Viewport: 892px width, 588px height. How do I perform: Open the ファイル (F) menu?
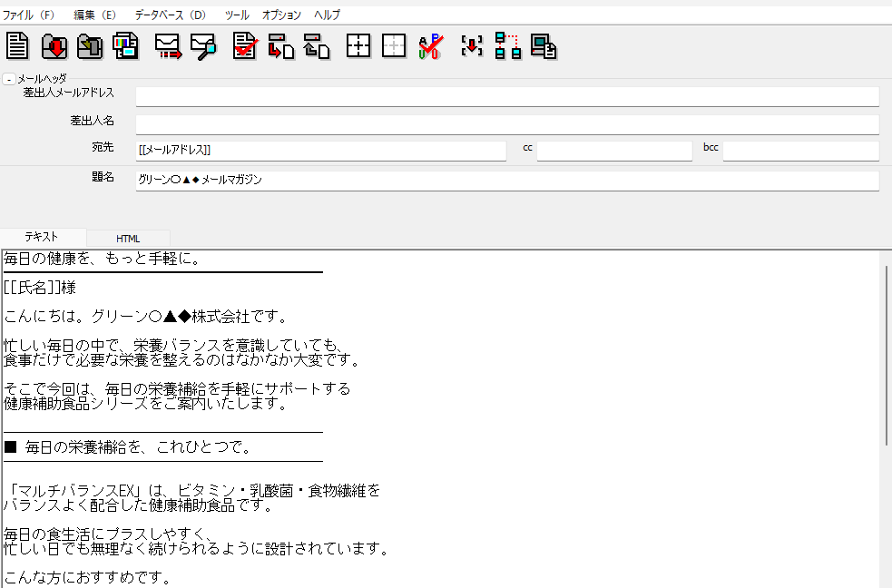[28, 15]
